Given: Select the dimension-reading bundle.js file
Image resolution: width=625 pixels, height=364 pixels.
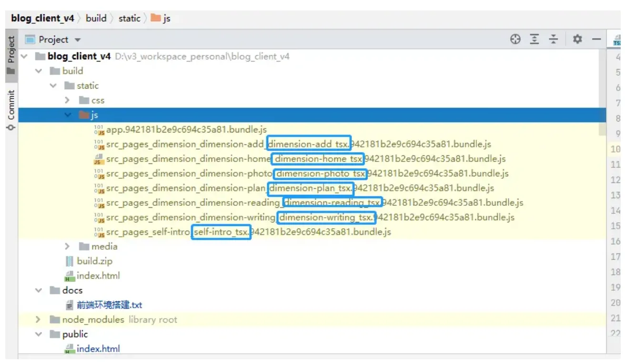Looking at the screenshot, I should click(x=314, y=202).
